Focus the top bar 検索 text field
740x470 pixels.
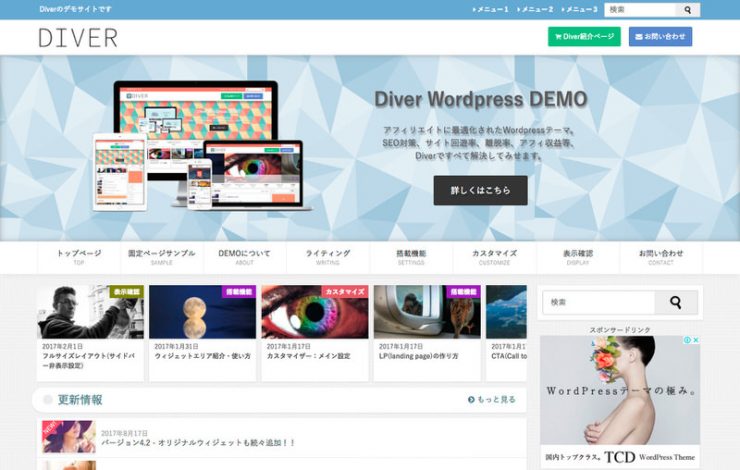tap(639, 10)
